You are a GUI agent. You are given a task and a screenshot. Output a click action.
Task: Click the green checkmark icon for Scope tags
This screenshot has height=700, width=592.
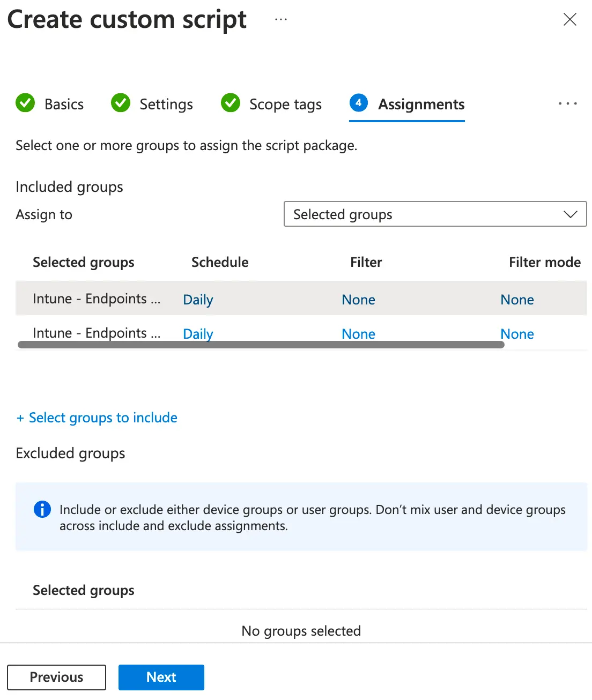[x=231, y=103]
